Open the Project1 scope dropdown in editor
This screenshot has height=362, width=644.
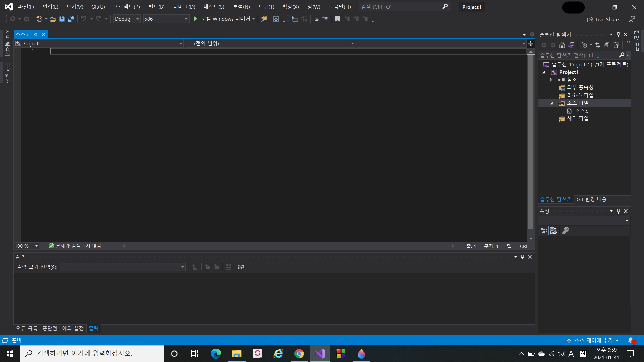click(x=99, y=43)
